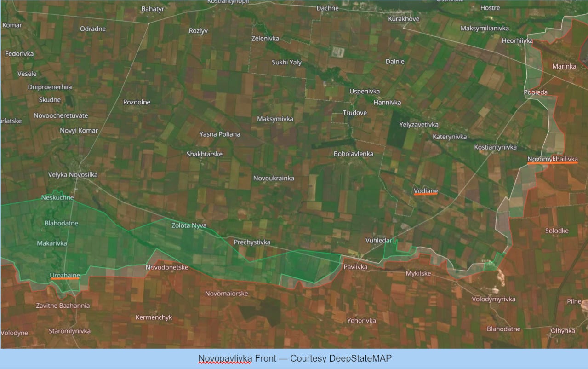Image resolution: width=588 pixels, height=369 pixels.
Task: Click the underlined Urozhaine label
Action: tap(65, 276)
